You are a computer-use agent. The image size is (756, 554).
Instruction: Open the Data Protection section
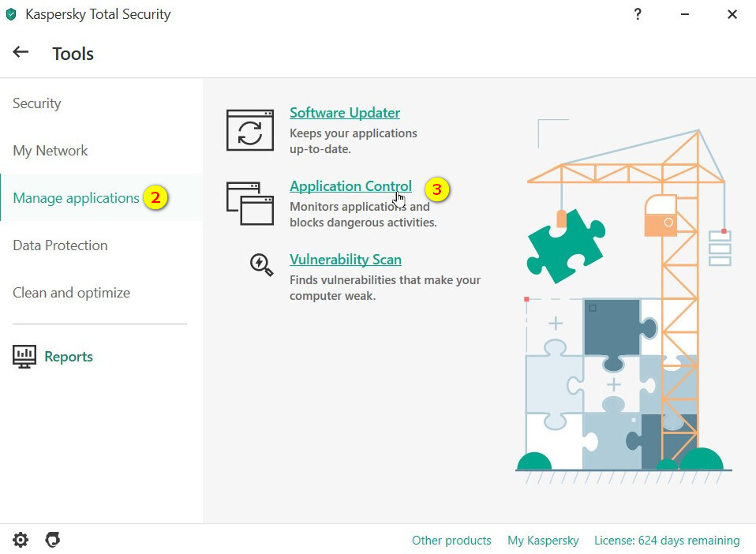pos(60,245)
